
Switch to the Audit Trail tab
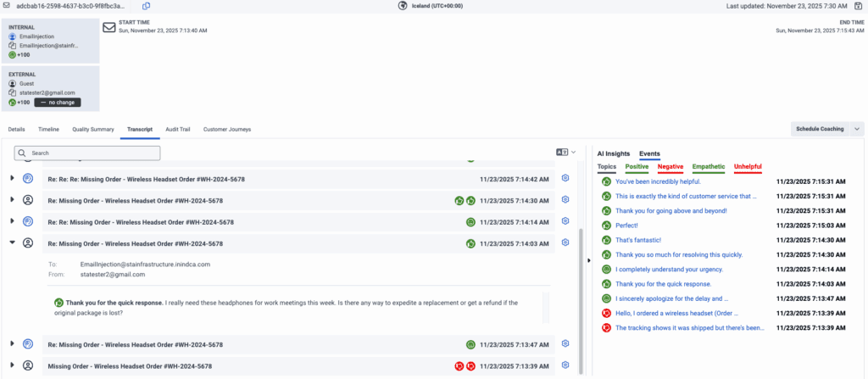(x=178, y=129)
